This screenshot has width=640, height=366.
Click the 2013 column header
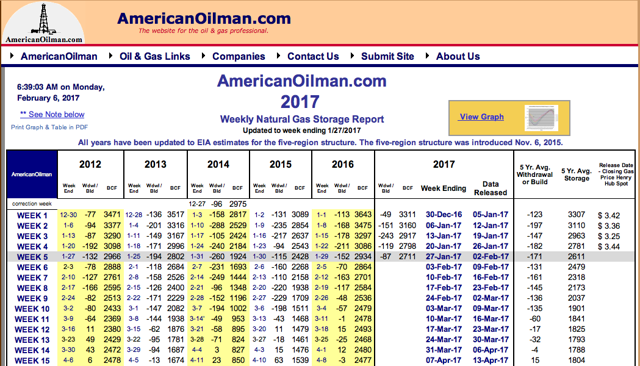(155, 164)
